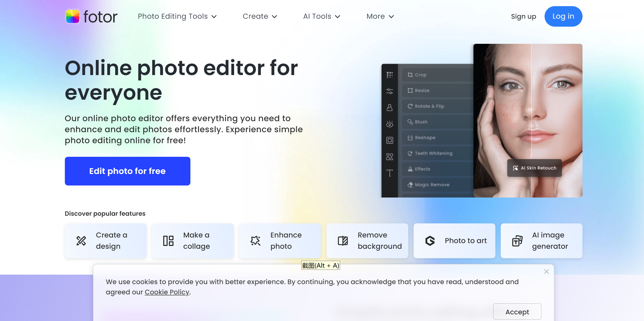The height and width of the screenshot is (321, 644).
Task: Click the Edit photo for free button
Action: pos(127,171)
